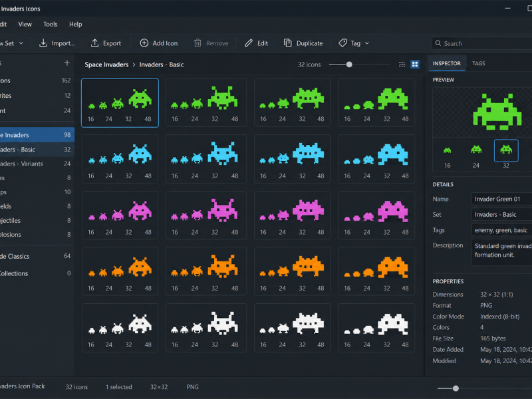Viewport: 532px width, 399px height.
Task: Open the New Set dropdown arrow
Action: [x=21, y=43]
